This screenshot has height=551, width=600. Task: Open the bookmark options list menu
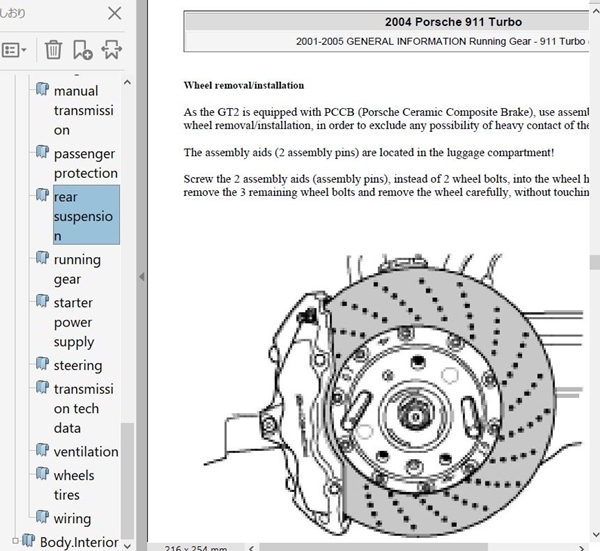14,50
